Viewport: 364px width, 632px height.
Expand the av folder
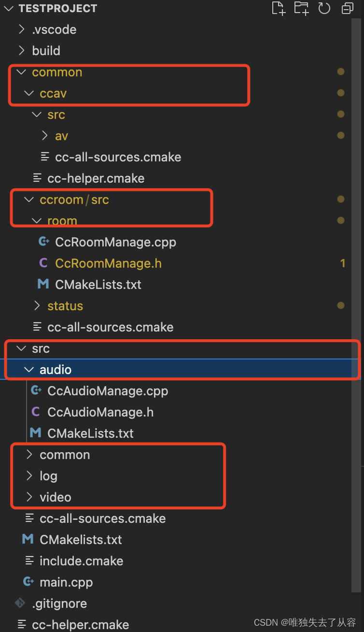[43, 135]
